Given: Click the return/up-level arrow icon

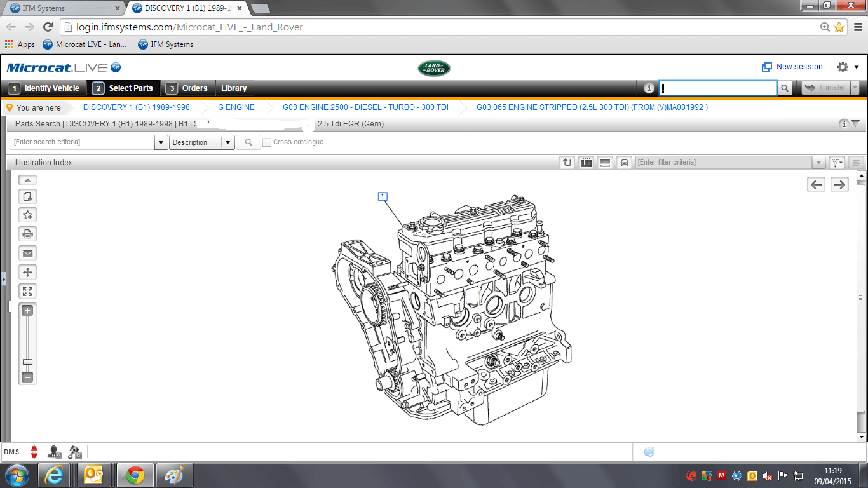Looking at the screenshot, I should [567, 163].
